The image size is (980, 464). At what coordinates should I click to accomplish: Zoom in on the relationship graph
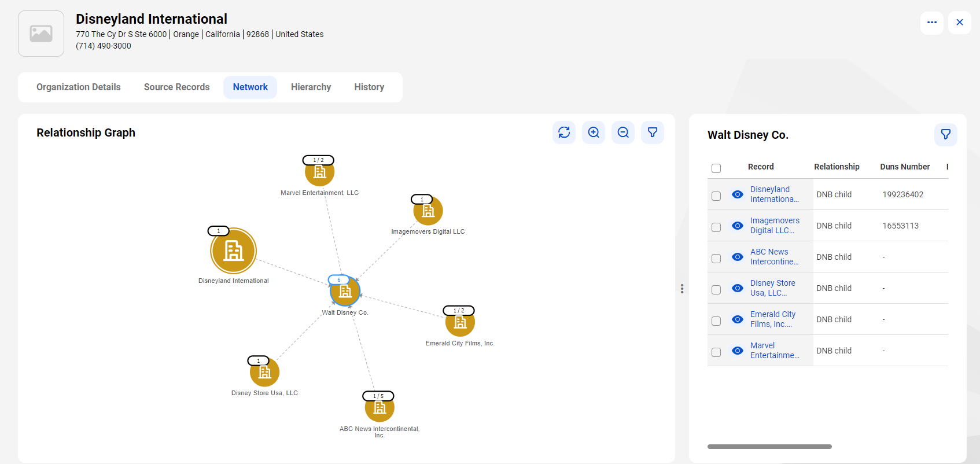594,132
